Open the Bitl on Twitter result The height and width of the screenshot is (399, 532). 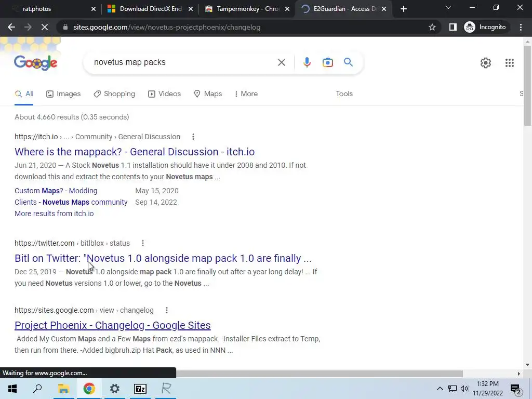point(163,258)
